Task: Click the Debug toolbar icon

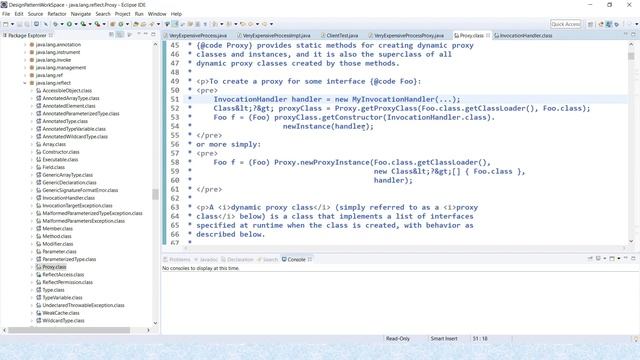Action: (x=55, y=24)
